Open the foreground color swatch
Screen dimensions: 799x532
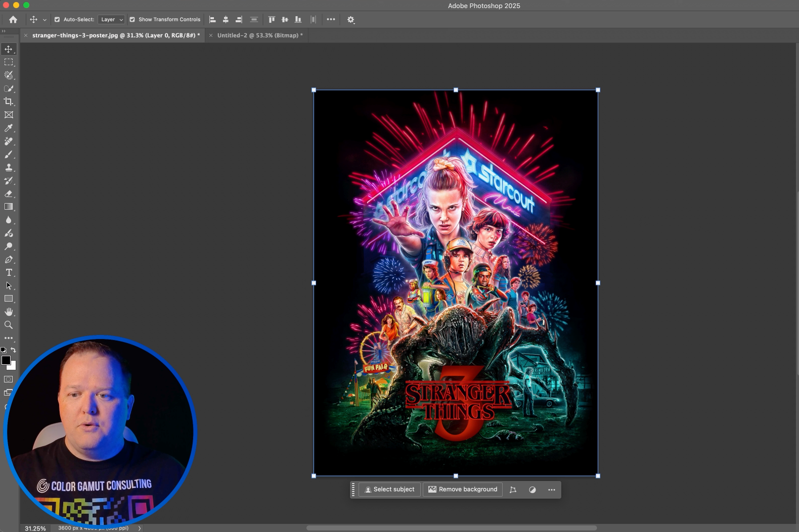6,360
